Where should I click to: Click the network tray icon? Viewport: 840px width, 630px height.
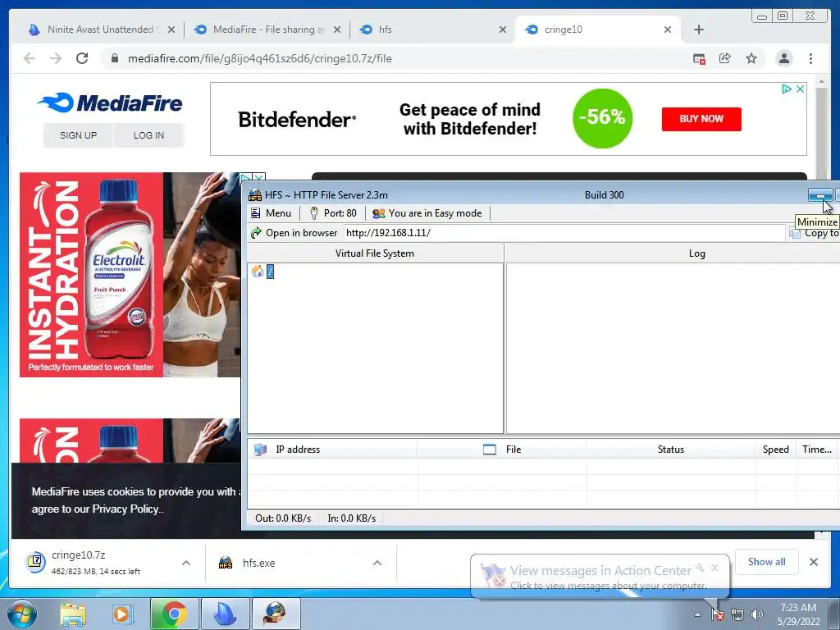coord(737,614)
